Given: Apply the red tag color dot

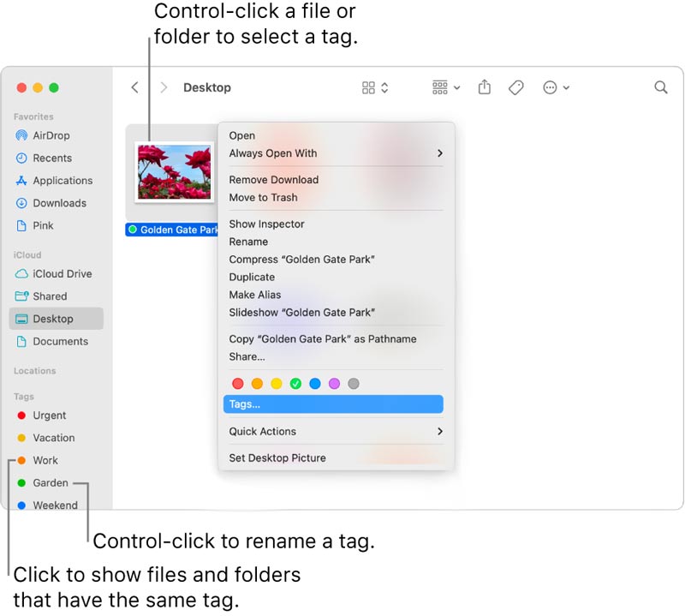Looking at the screenshot, I should [x=238, y=384].
